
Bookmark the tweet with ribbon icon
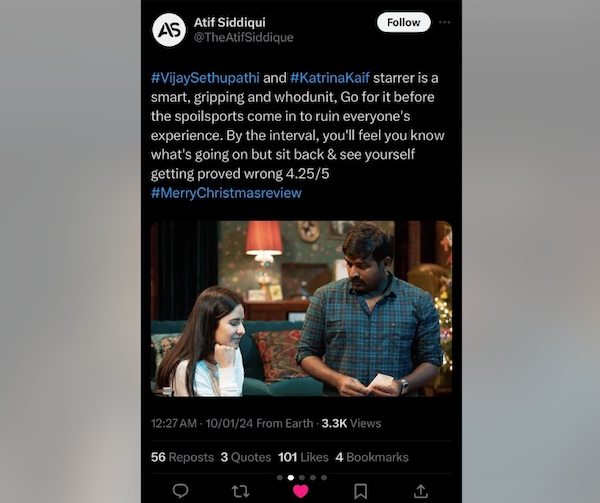point(360,491)
